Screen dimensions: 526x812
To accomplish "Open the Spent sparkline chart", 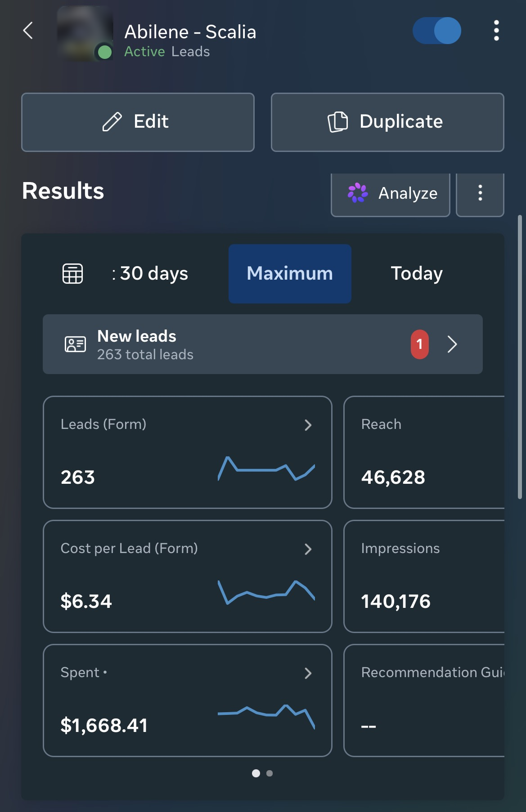I will (x=266, y=716).
